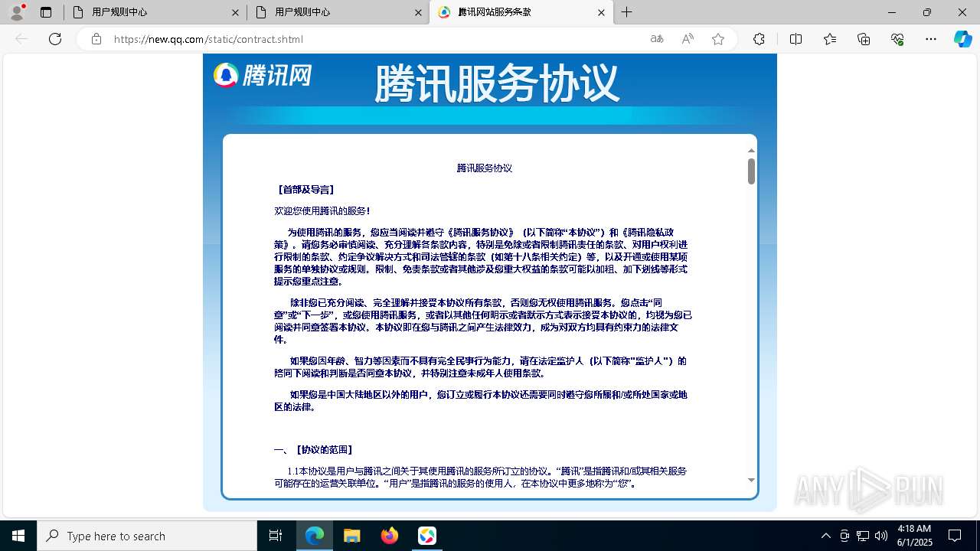The width and height of the screenshot is (980, 551).
Task: Open the clock showing 4:18 AM
Action: click(914, 536)
